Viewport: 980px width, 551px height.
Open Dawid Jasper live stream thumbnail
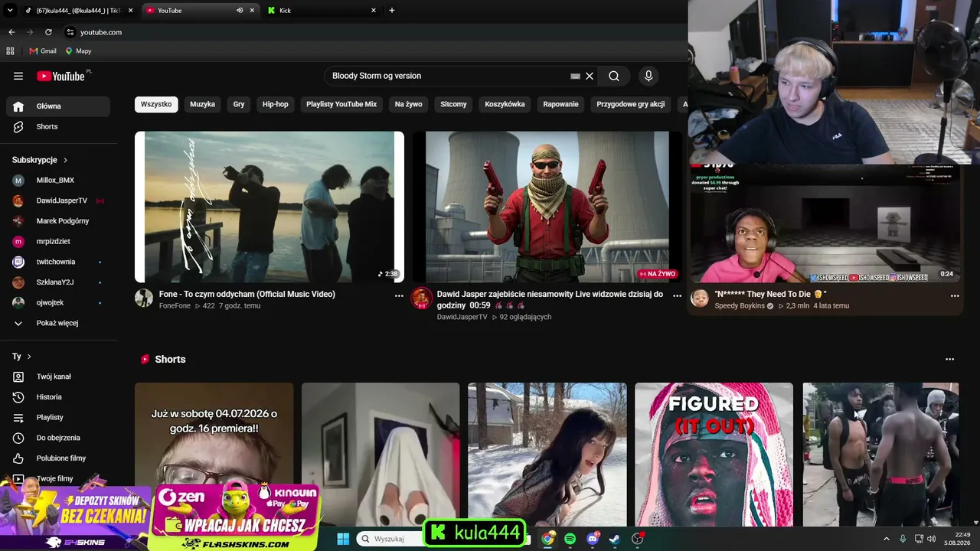547,207
